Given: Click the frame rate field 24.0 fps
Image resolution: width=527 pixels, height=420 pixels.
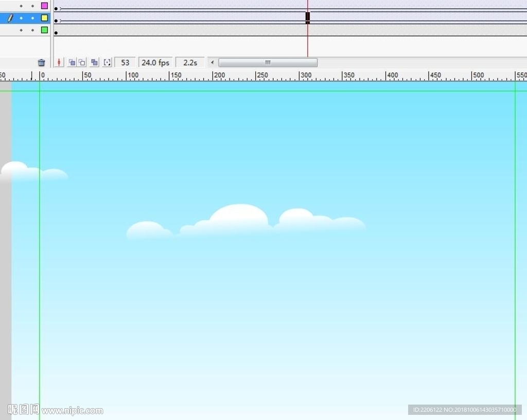Looking at the screenshot, I should (155, 62).
